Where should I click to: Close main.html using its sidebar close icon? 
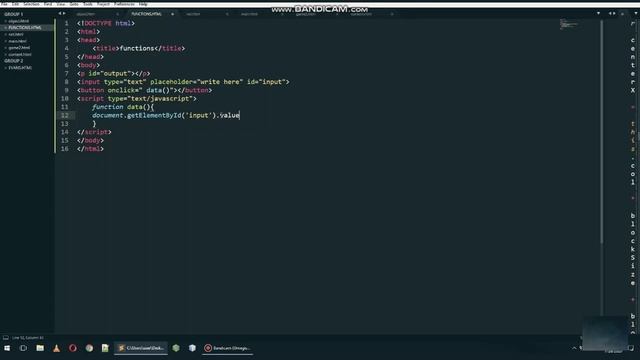coord(5,41)
